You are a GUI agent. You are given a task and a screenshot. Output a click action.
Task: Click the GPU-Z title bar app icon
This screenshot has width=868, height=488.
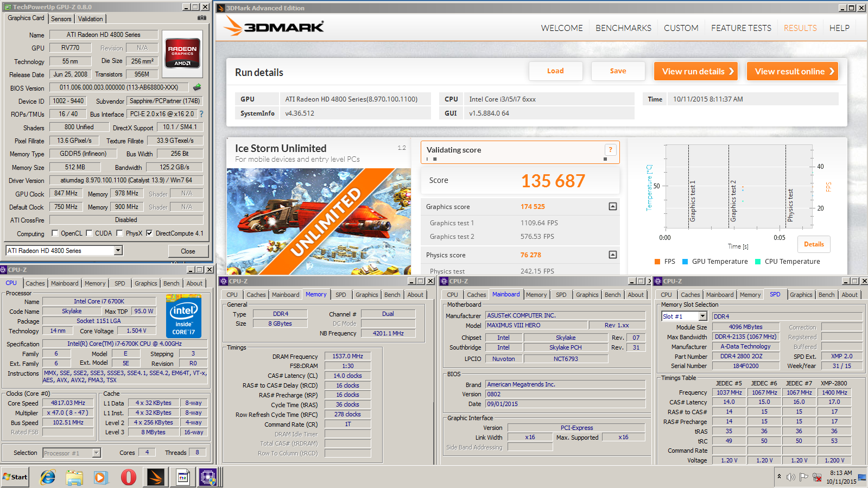point(8,7)
